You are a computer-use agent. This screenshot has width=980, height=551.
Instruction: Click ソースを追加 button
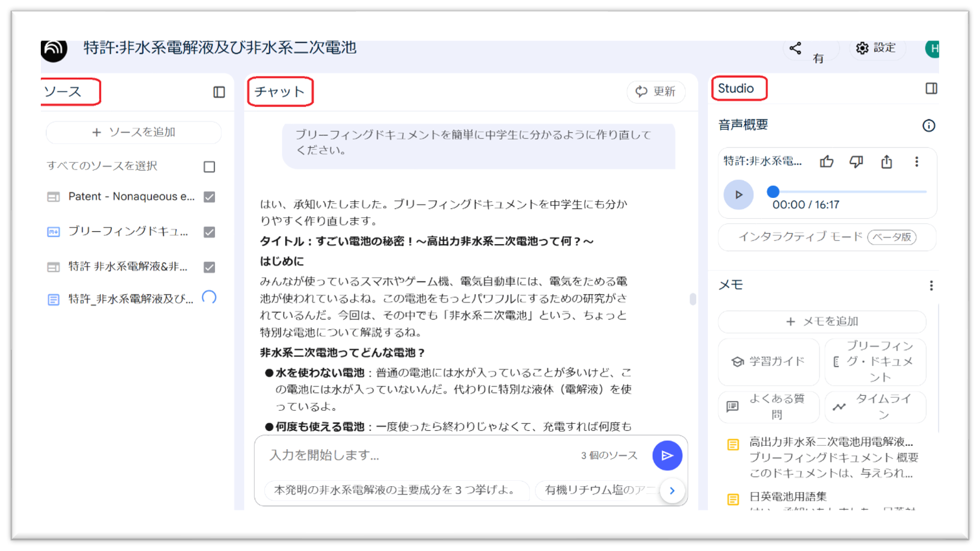134,132
